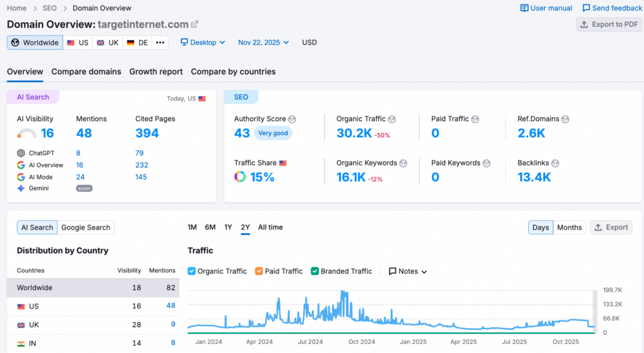This screenshot has height=353, width=644.
Task: Open Organic Keywords 16.1K link
Action: click(351, 177)
